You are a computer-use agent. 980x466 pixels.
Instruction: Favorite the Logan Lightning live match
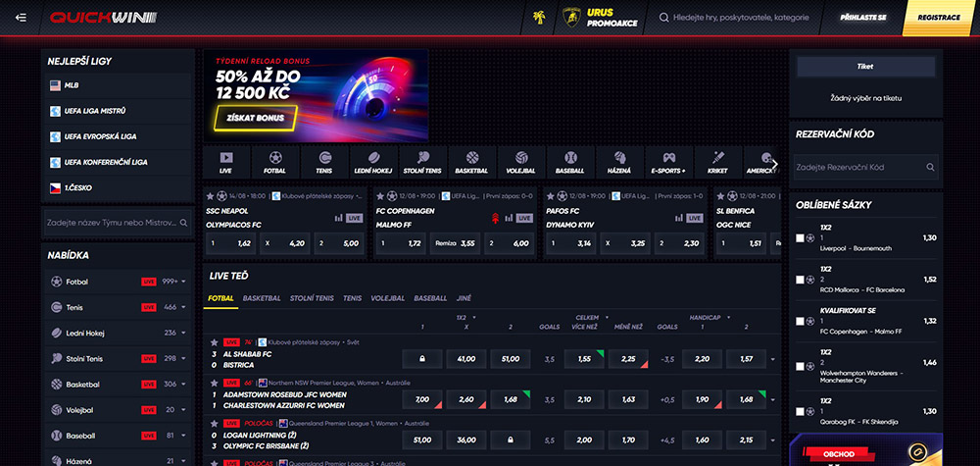[x=215, y=424]
